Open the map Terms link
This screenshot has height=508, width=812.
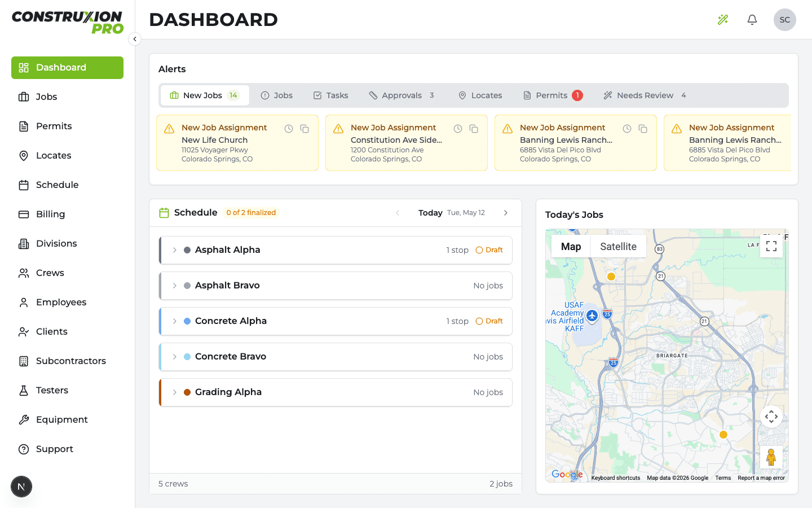click(723, 478)
